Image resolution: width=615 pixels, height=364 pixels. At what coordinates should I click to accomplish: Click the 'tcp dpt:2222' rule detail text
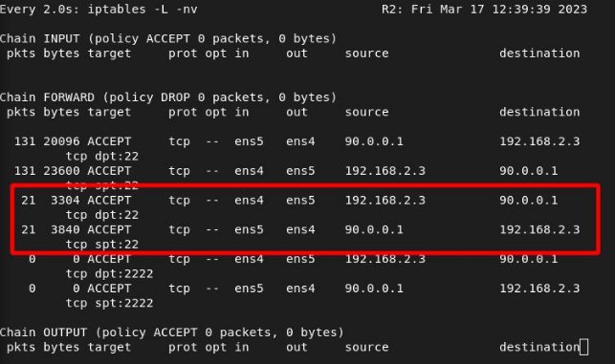coord(109,274)
